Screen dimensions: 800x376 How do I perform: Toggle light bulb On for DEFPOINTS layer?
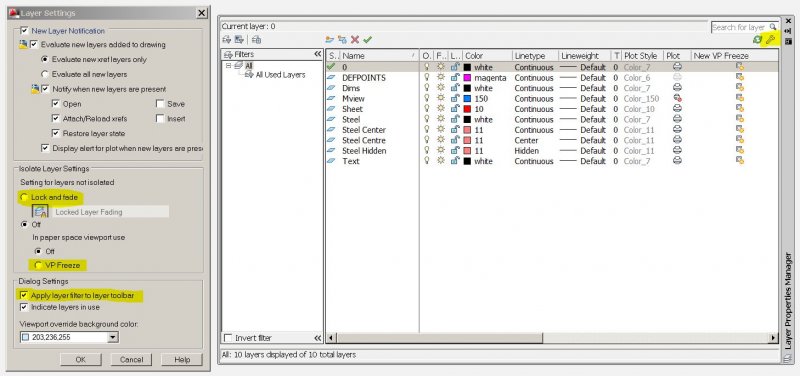coord(427,78)
